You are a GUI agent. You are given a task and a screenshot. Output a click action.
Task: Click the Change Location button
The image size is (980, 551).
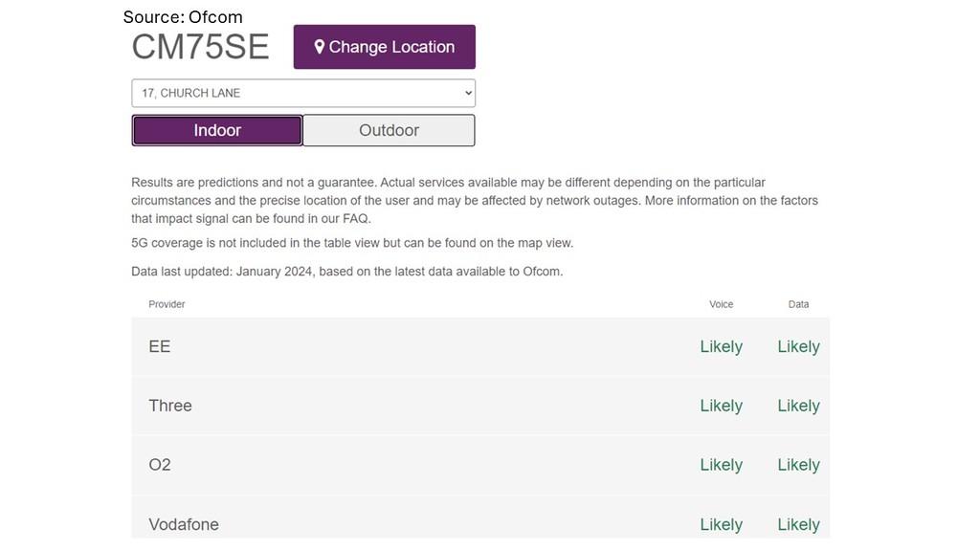click(385, 47)
